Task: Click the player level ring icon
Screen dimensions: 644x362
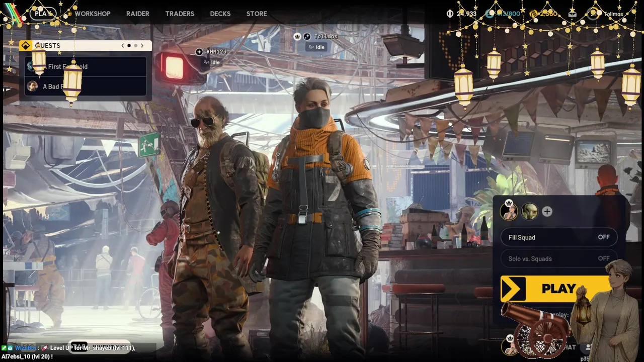Action: [593, 14]
